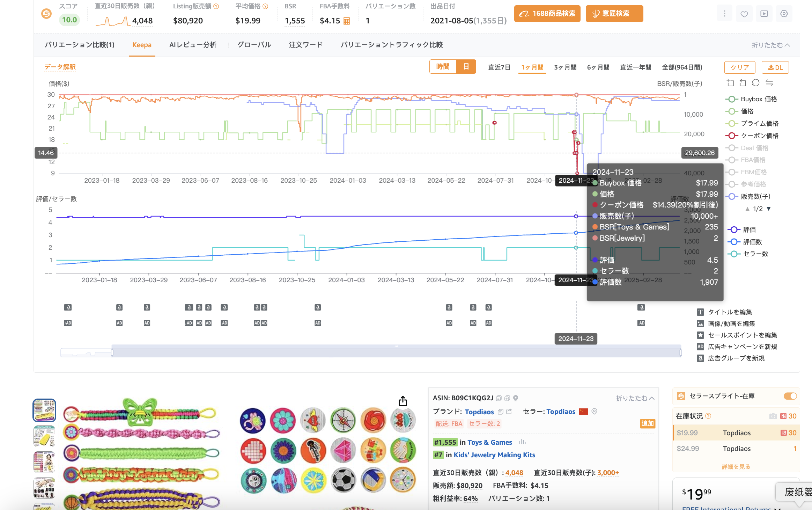Open the AIレビュー分析 tab
Image resolution: width=812 pixels, height=510 pixels.
[x=193, y=45]
